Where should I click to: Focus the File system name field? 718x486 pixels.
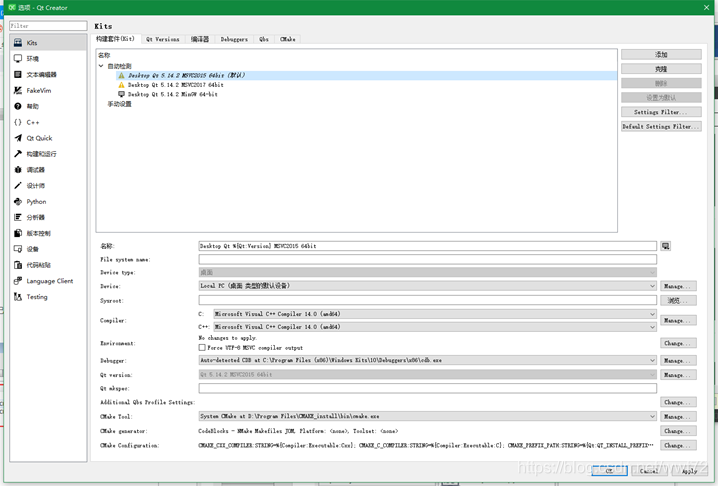click(x=427, y=259)
